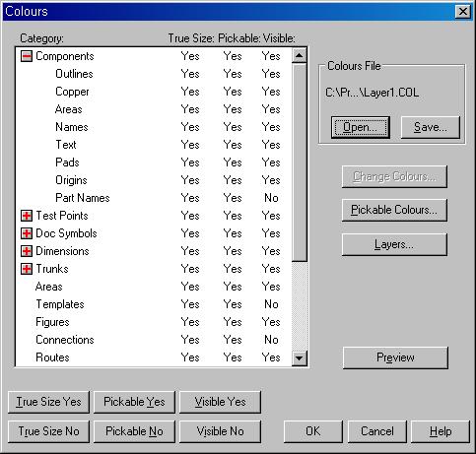This screenshot has height=454, width=476.
Task: Click the scrollbar up arrow
Action: coord(299,55)
